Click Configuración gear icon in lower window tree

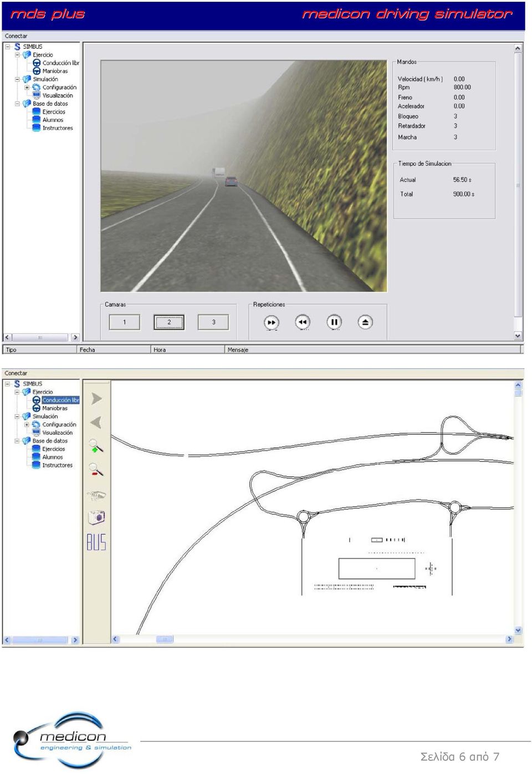click(36, 425)
